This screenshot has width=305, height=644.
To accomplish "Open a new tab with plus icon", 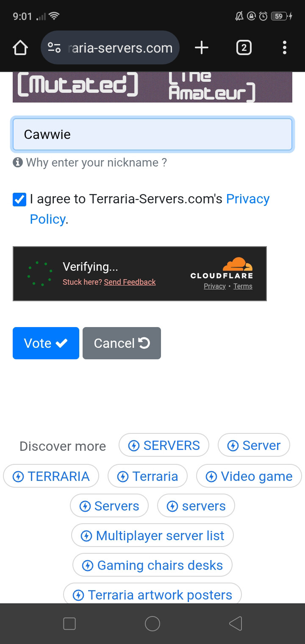I will click(x=202, y=48).
